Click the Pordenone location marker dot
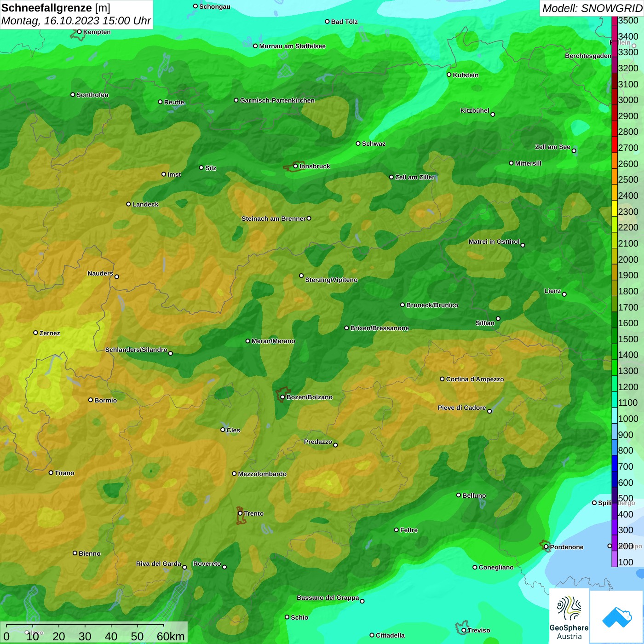 tap(546, 547)
